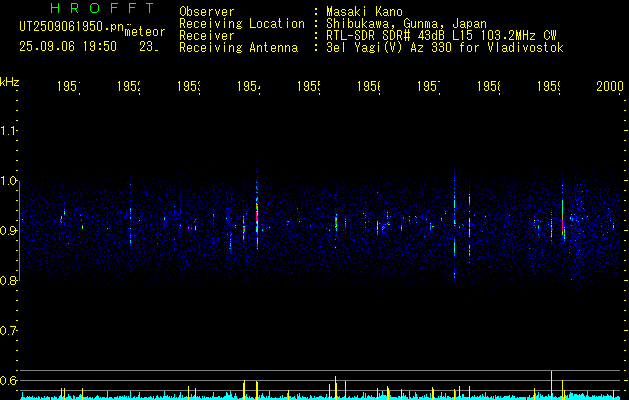Screen dimensions: 629x400
Task: Select the RTL-SDR SDR# 103.2MHz receiver text
Action: tap(441, 36)
